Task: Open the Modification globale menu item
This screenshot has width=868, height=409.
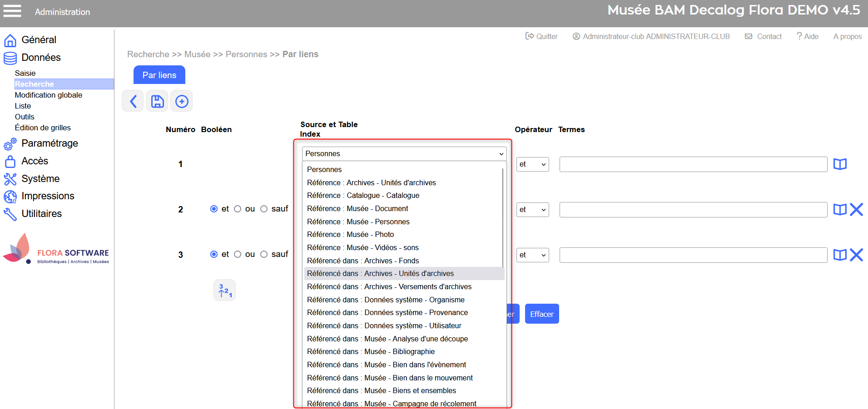Action: (49, 95)
